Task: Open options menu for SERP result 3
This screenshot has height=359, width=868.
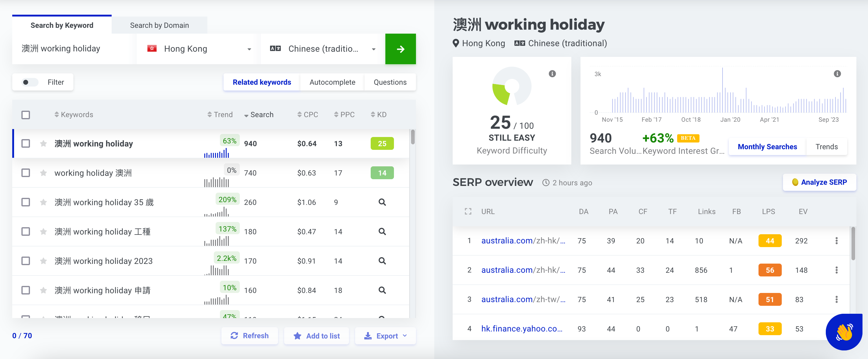Action: coord(837,299)
